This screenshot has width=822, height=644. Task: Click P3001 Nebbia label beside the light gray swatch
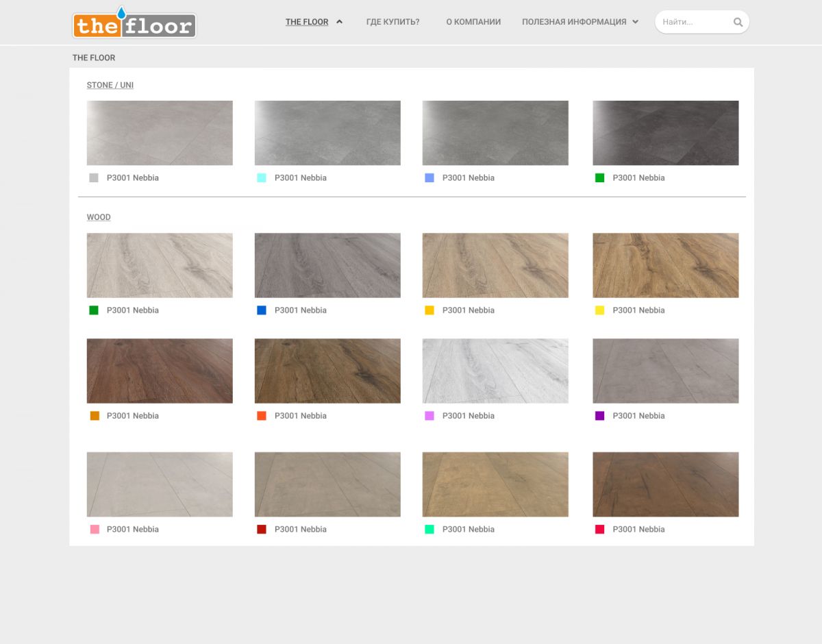pyautogui.click(x=133, y=178)
